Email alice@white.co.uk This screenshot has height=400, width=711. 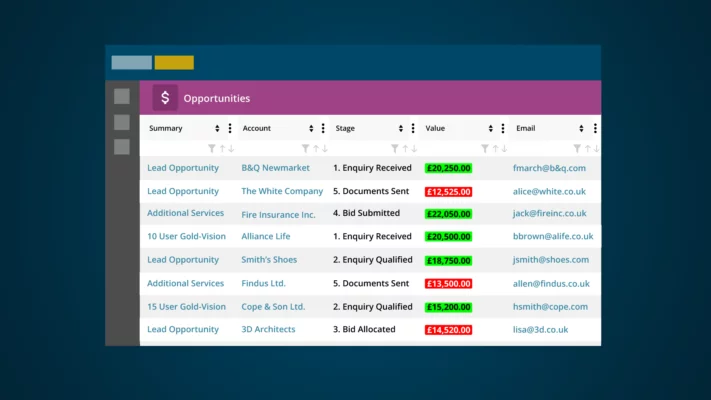point(549,191)
